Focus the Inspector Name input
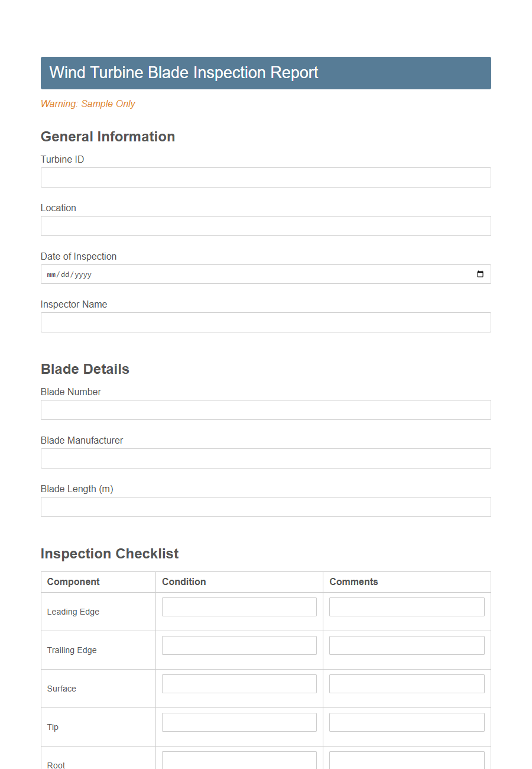The height and width of the screenshot is (769, 532). click(265, 322)
